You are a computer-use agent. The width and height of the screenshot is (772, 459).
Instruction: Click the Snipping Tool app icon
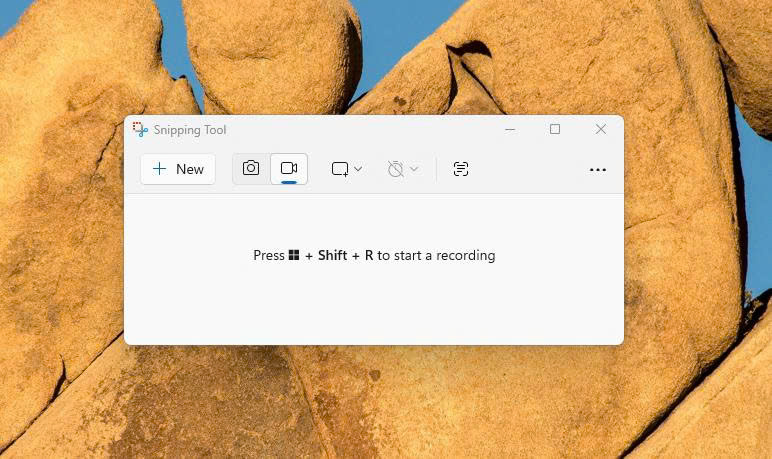[x=140, y=130]
